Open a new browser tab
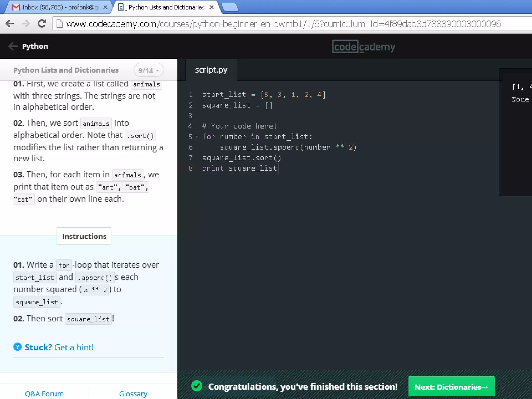This screenshot has width=532, height=399. click(x=230, y=7)
